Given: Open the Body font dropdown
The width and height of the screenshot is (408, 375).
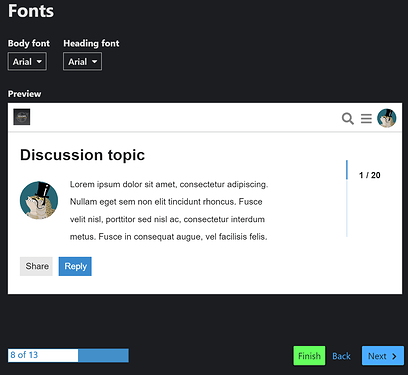Looking at the screenshot, I should 27,62.
